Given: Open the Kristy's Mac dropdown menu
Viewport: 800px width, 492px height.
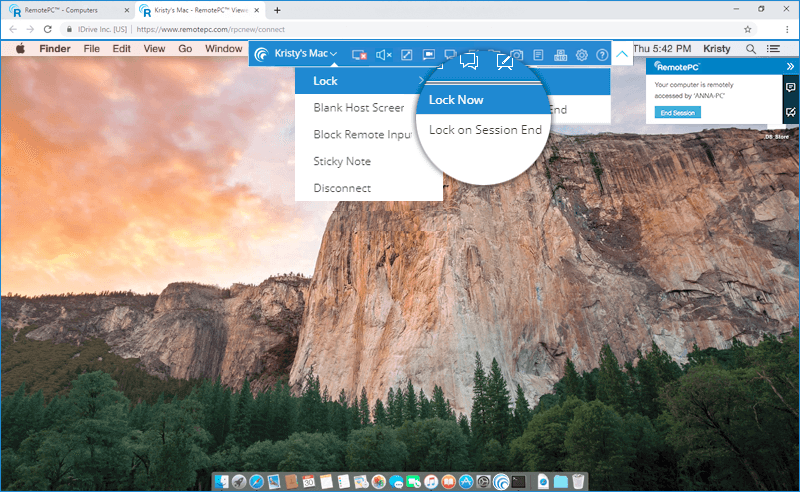Looking at the screenshot, I should [307, 54].
